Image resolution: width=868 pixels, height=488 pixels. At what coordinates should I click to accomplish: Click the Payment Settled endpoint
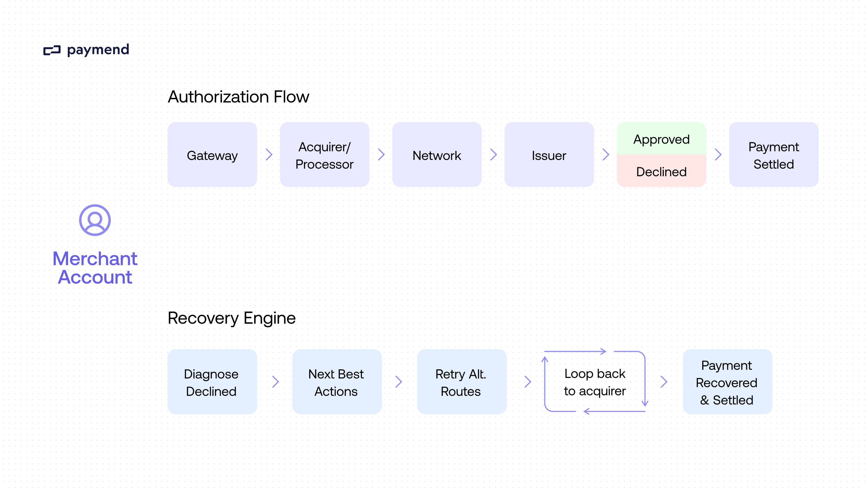[773, 155]
